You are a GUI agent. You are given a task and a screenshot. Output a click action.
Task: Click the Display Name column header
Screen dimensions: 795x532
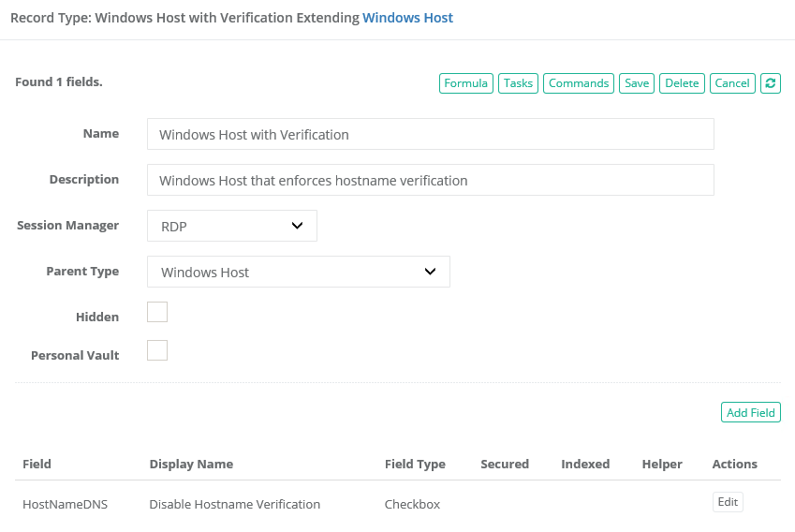coord(191,464)
